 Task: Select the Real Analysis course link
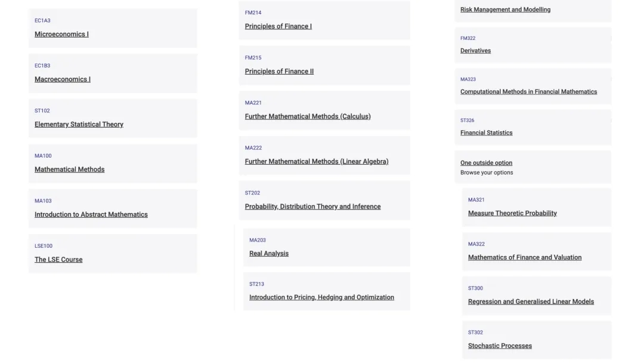point(269,254)
